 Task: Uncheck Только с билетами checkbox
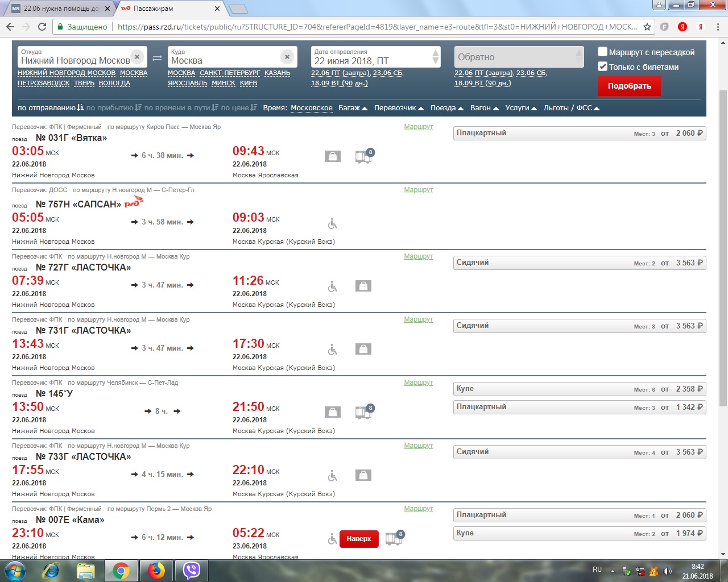tap(603, 66)
